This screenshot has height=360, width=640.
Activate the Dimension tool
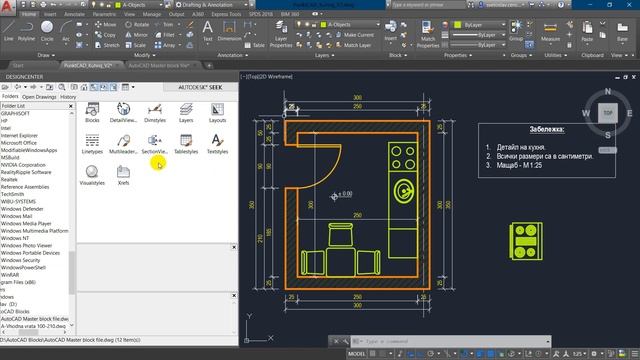click(x=229, y=31)
